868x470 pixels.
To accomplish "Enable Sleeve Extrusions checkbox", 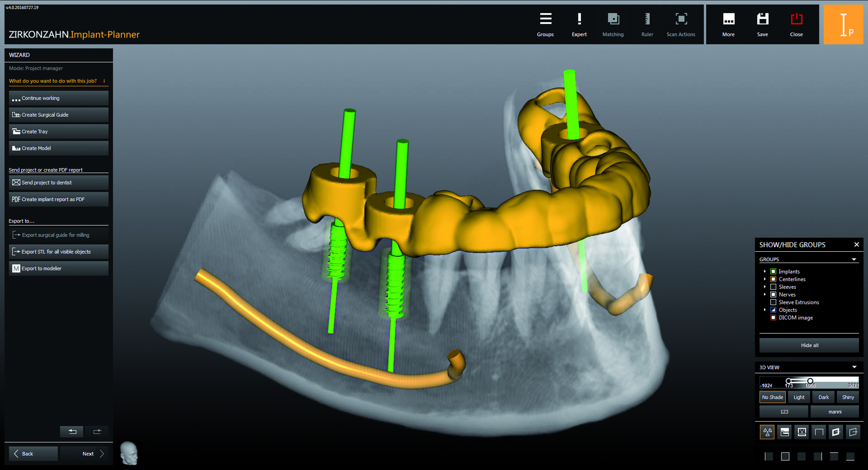I will pos(773,302).
